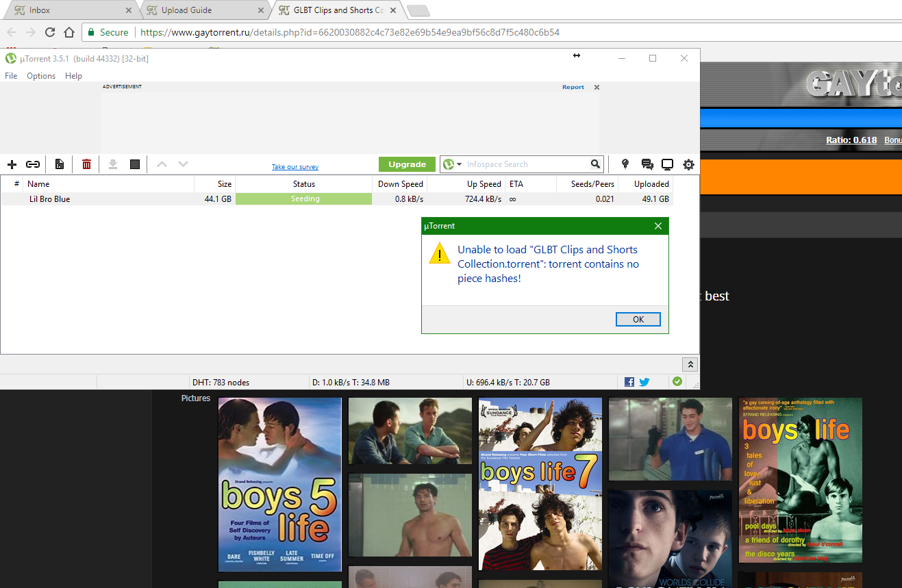Click the Seeding progress bar
This screenshot has height=588, width=902.
point(303,199)
